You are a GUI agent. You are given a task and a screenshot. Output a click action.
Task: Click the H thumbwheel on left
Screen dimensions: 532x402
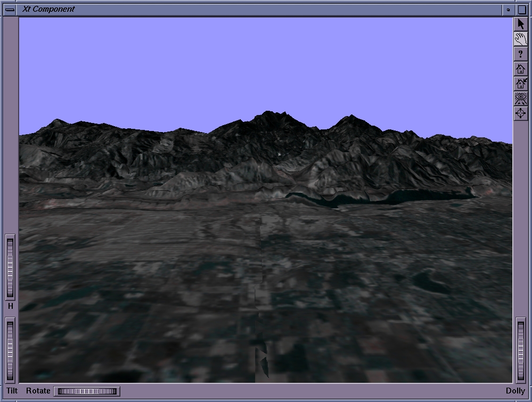[10, 267]
